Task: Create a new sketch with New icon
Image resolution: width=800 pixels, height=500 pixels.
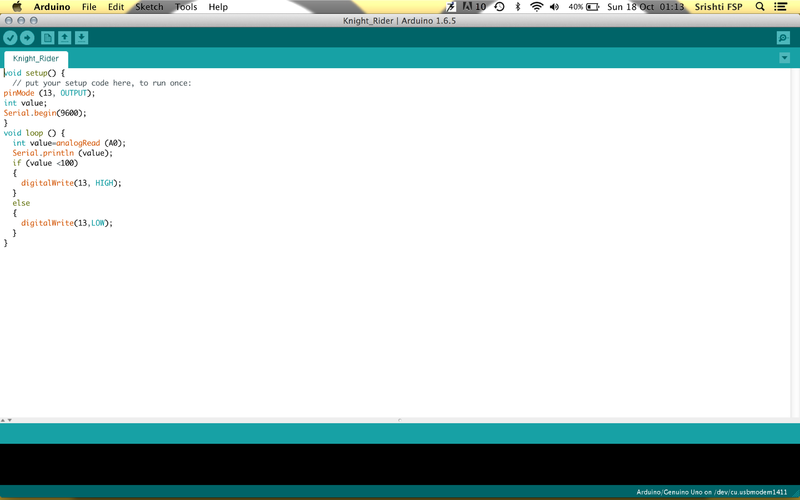Action: (47, 38)
